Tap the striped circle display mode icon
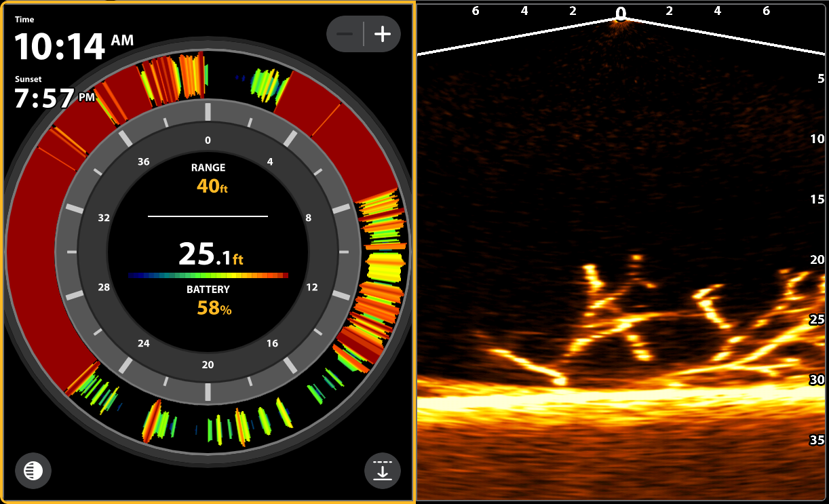This screenshot has height=504, width=829. pyautogui.click(x=33, y=470)
